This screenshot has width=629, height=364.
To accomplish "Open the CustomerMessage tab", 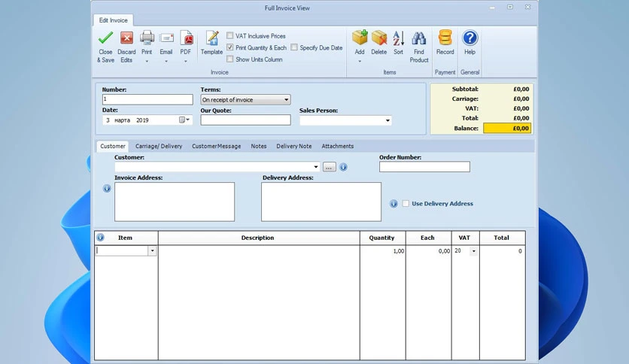I will 217,147.
